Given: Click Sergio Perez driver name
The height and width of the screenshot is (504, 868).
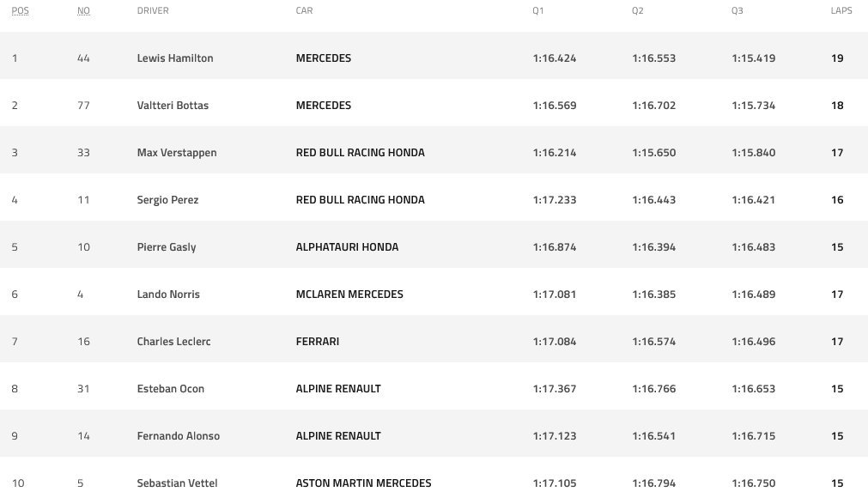Looking at the screenshot, I should click(x=167, y=200).
